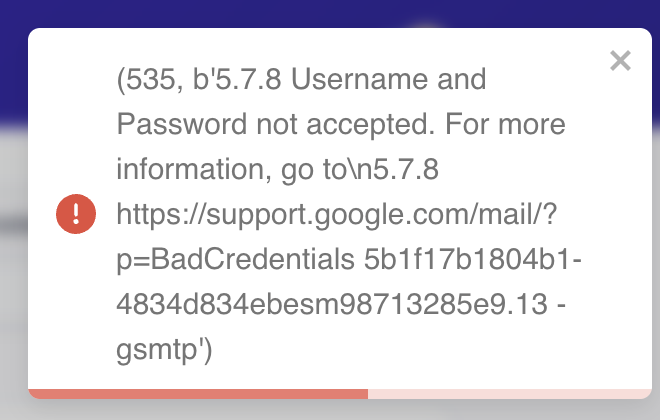Viewport: 660px width, 420px height.
Task: Click the unfilled pale end of progress bar
Action: coord(508,393)
